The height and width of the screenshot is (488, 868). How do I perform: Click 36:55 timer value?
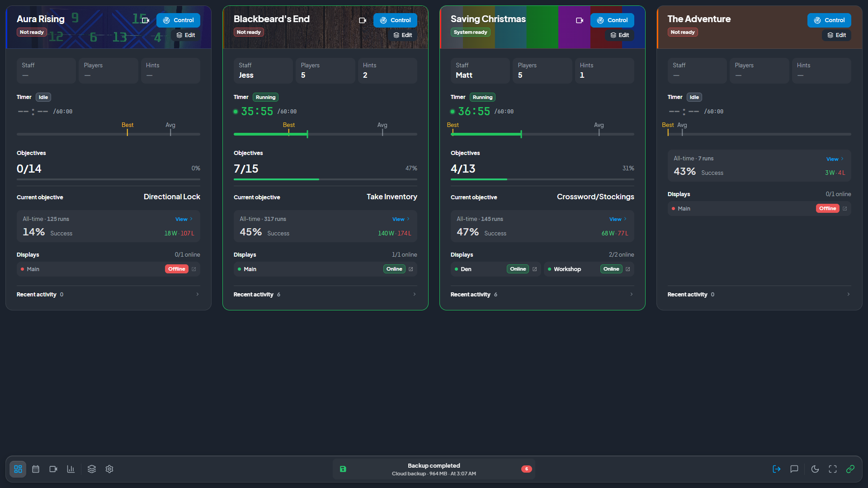(x=474, y=112)
